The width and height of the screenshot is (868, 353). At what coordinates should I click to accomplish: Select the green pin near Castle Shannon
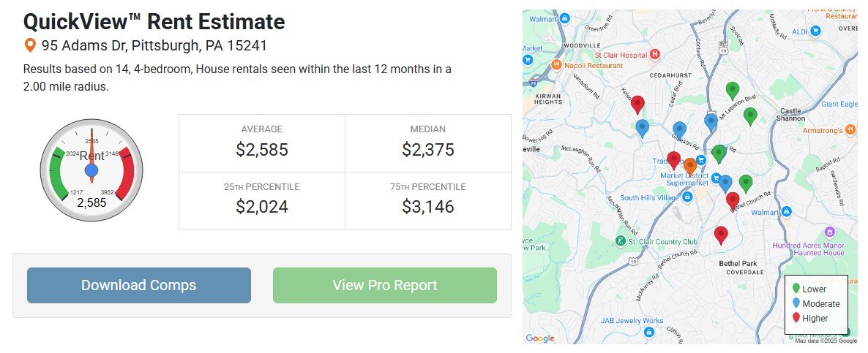coord(750,116)
